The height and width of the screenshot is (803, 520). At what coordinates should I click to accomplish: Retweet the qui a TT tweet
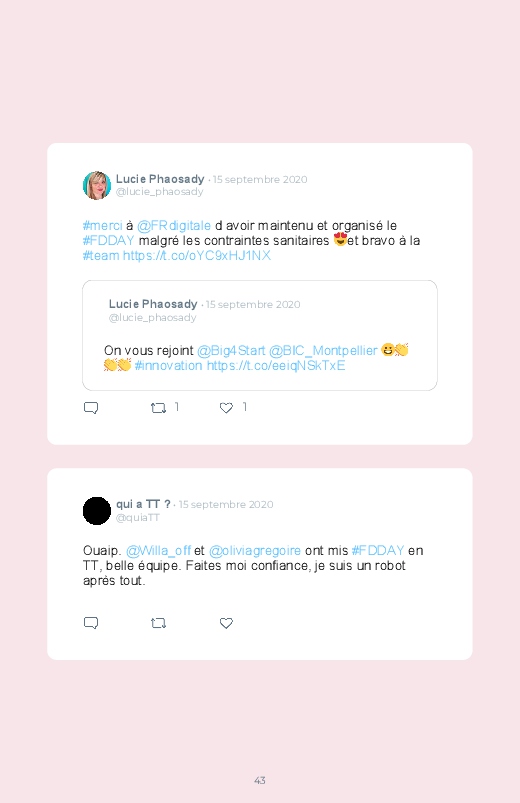point(158,623)
